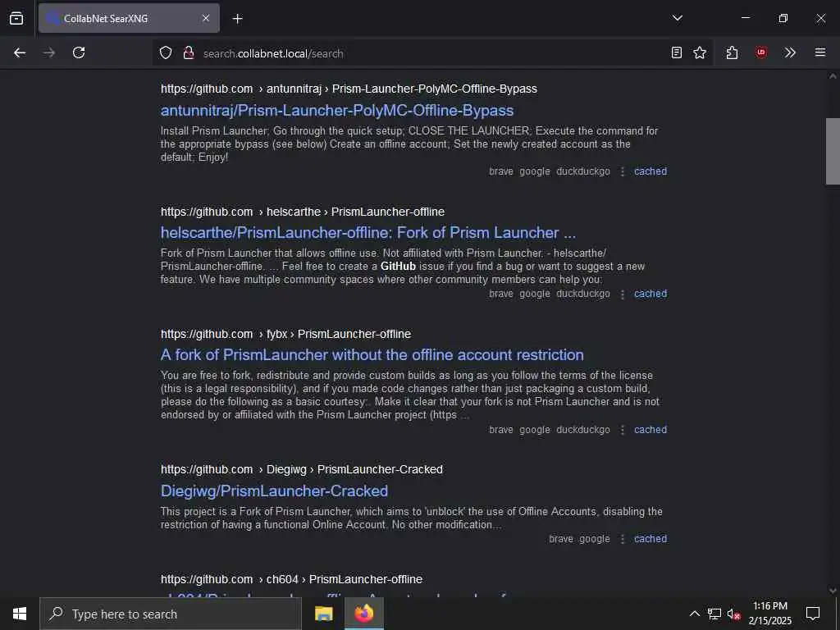This screenshot has height=630, width=840.
Task: Click google engine label under Diegiwg result
Action: click(x=594, y=539)
